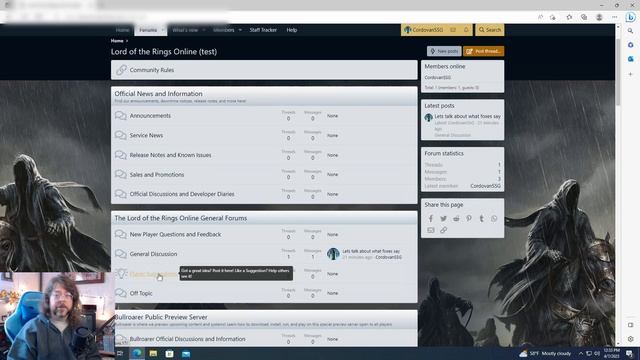
Task: Click Off Topic forum chat-bubble icon
Action: [120, 293]
